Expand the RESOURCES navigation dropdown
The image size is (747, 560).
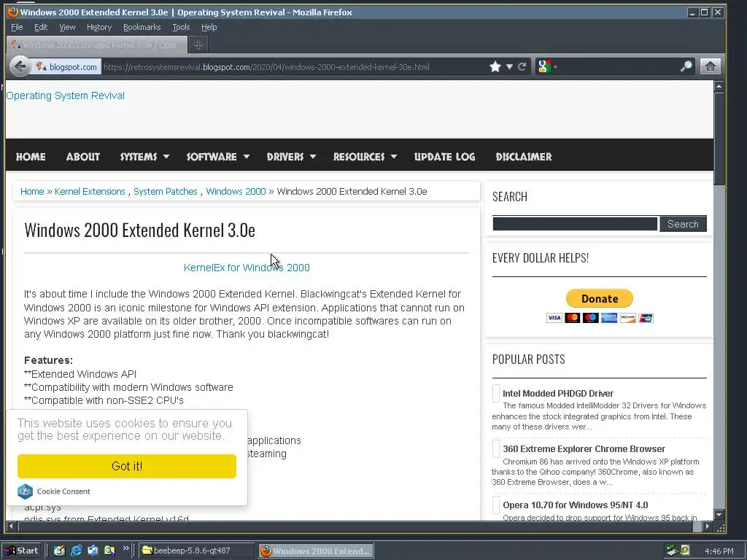click(365, 157)
